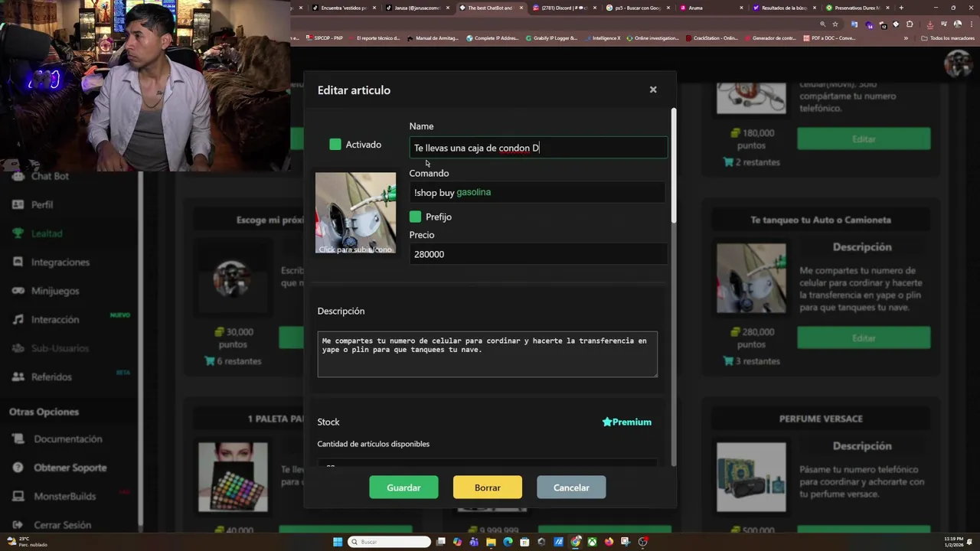This screenshot has width=980, height=551.
Task: Click the Interacción music note icon
Action: coord(18,319)
